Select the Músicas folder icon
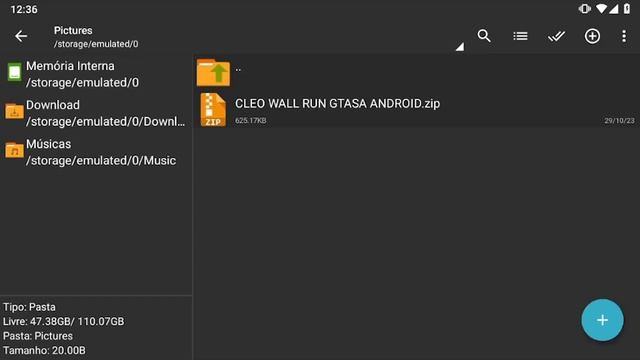 pyautogui.click(x=14, y=150)
